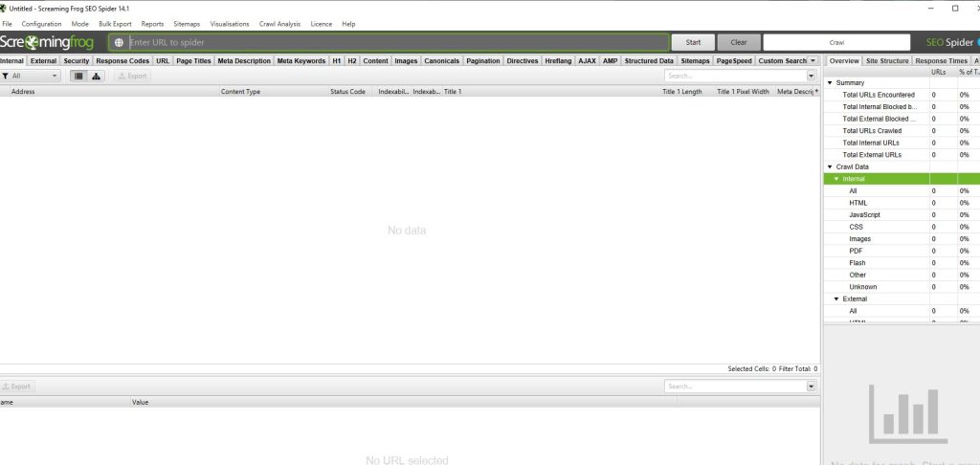Switch to the H2 tab
This screenshot has height=465, width=980.
coord(352,60)
